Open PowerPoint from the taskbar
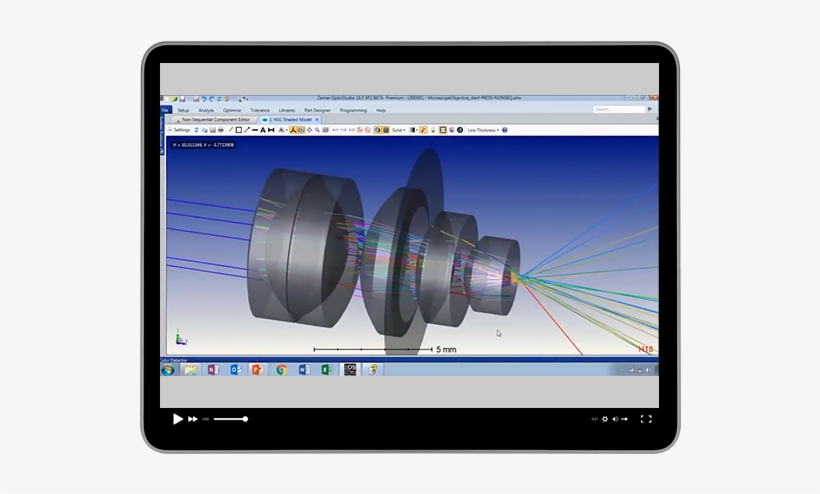 [257, 370]
